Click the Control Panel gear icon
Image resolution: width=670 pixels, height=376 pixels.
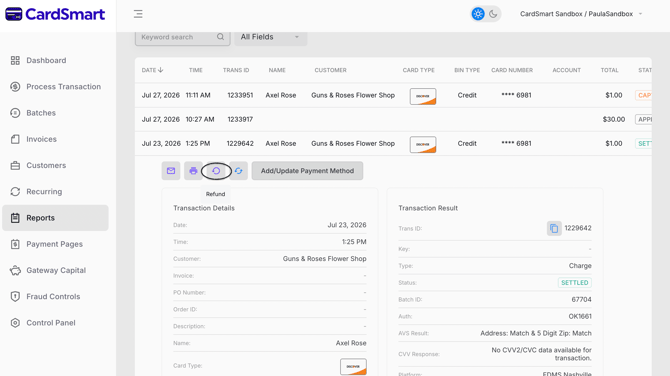[x=15, y=323]
